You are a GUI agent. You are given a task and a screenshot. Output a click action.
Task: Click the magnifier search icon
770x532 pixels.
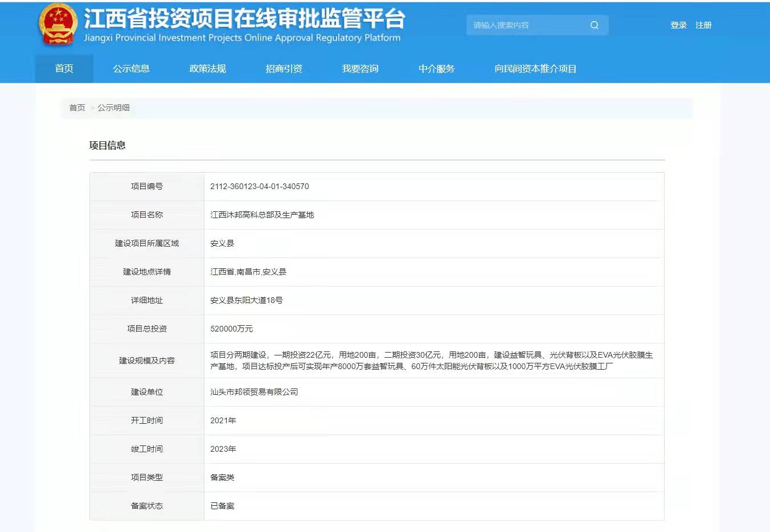[x=594, y=25]
